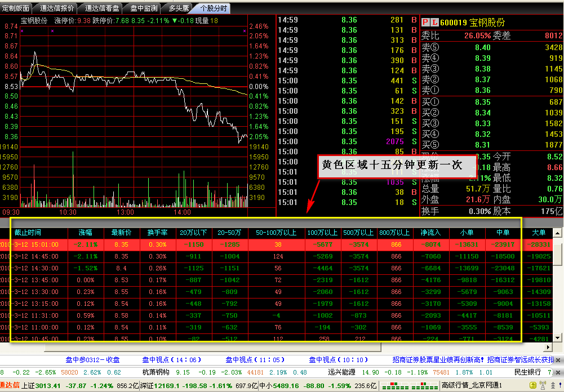The width and height of the screenshot is (564, 392).
Task: Click the 500万以上 column header
Action: [x=358, y=233]
